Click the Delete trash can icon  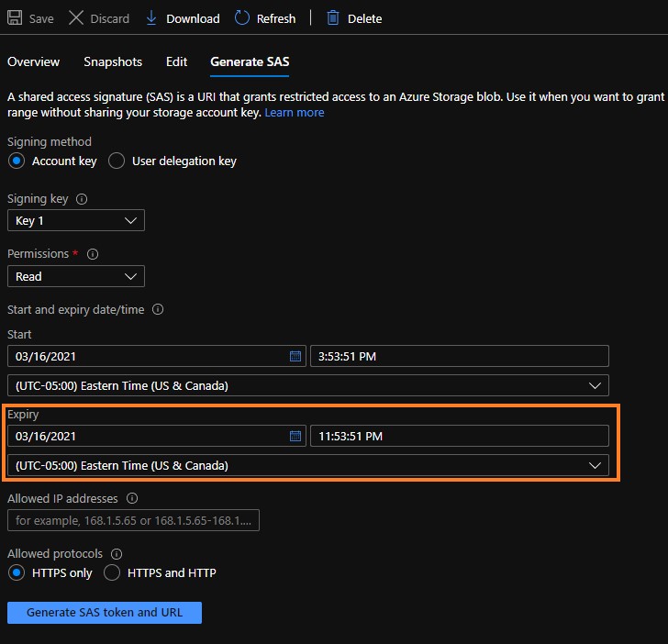pos(333,18)
